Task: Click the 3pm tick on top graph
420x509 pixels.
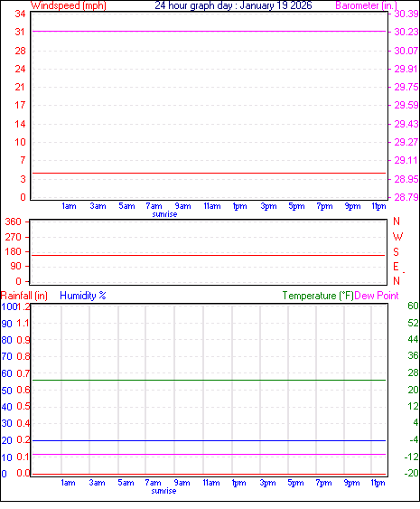Action: 268,206
